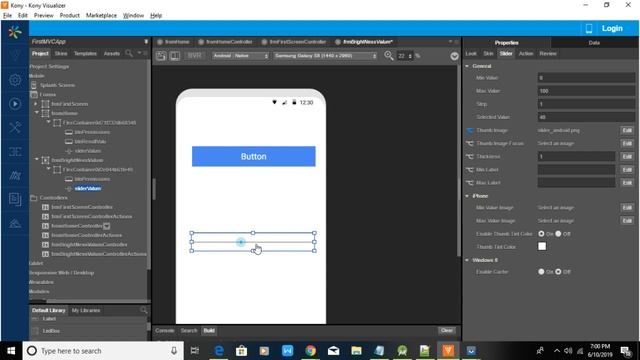Switch to the Skins tab in project panel
640x360 pixels.
[x=61, y=53]
